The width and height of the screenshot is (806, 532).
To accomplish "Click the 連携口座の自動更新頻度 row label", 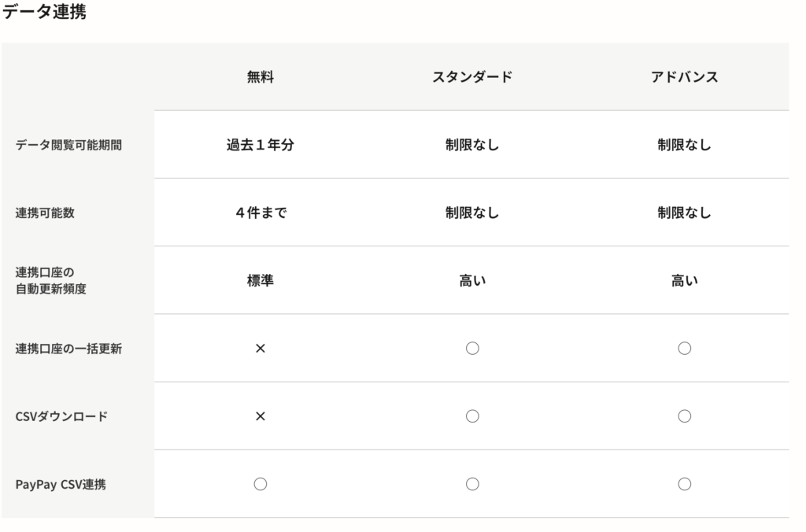I will [x=51, y=280].
